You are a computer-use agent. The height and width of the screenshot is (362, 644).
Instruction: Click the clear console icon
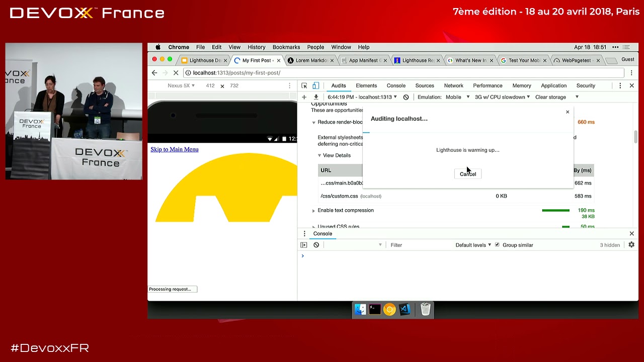pos(316,245)
